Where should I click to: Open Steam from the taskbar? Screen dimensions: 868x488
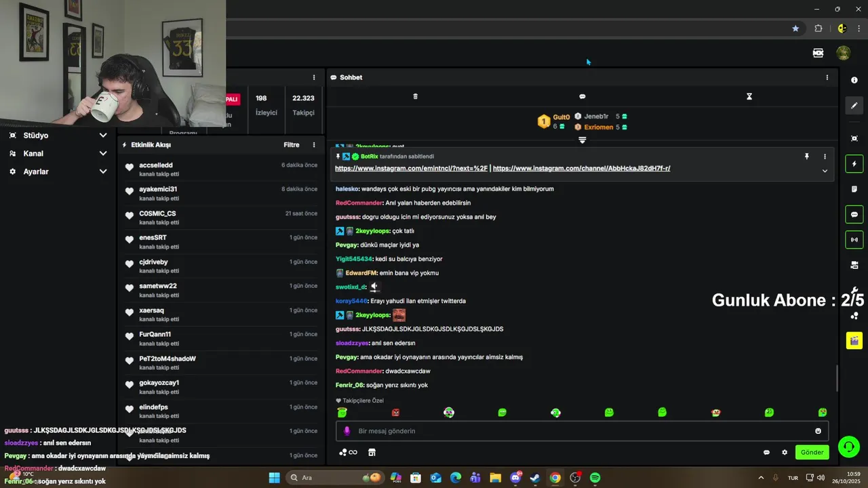click(535, 478)
